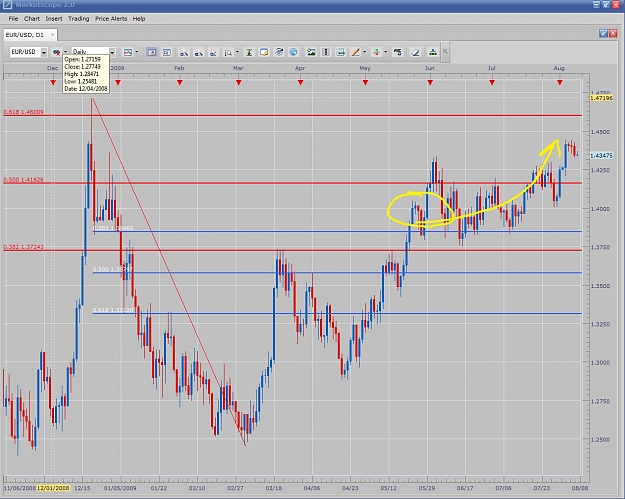Screen dimensions: 625x499
Task: Open the toolbar overflow handle
Action: (445, 52)
